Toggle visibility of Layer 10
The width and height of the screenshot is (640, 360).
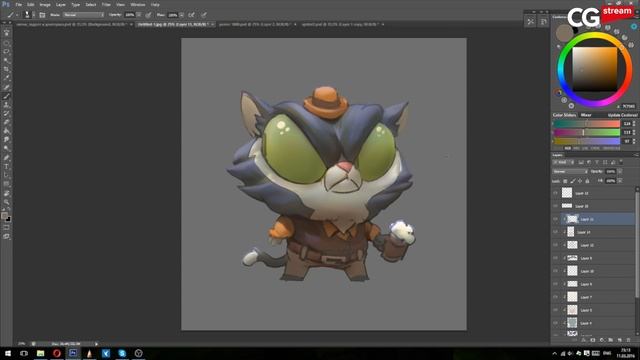(556, 271)
